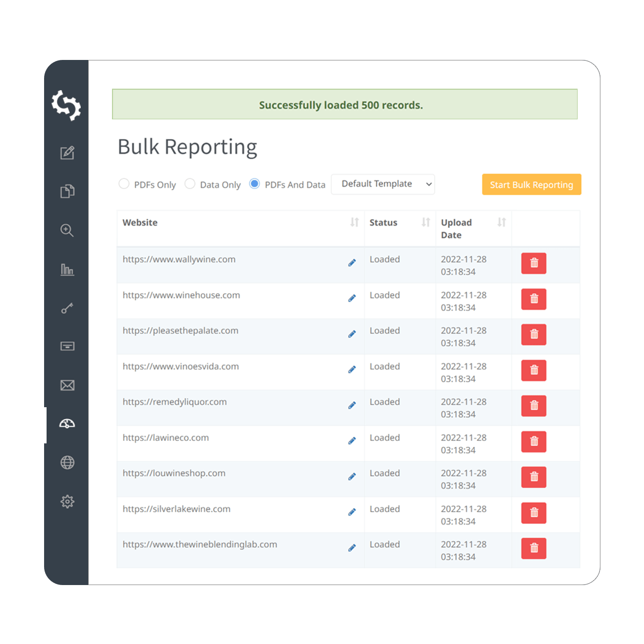Click the https://louwineshop.com URL text
This screenshot has height=644, width=644.
click(174, 474)
